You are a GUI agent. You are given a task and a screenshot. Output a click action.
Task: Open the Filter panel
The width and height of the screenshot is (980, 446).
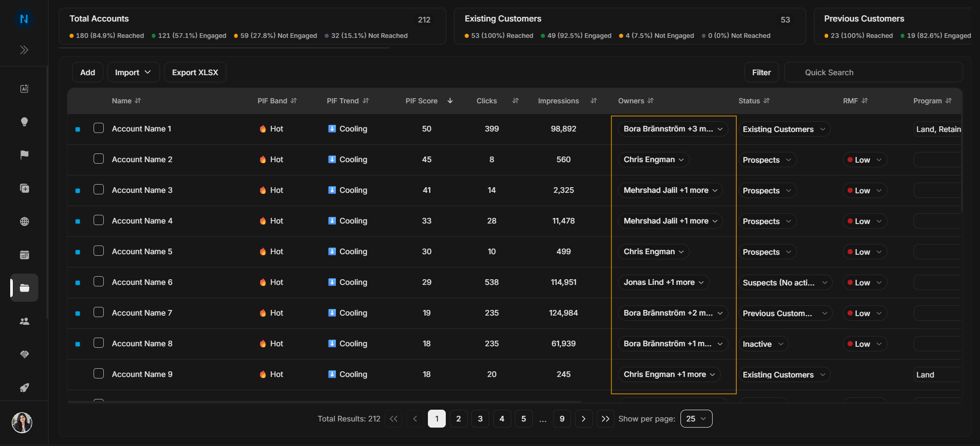pos(761,73)
